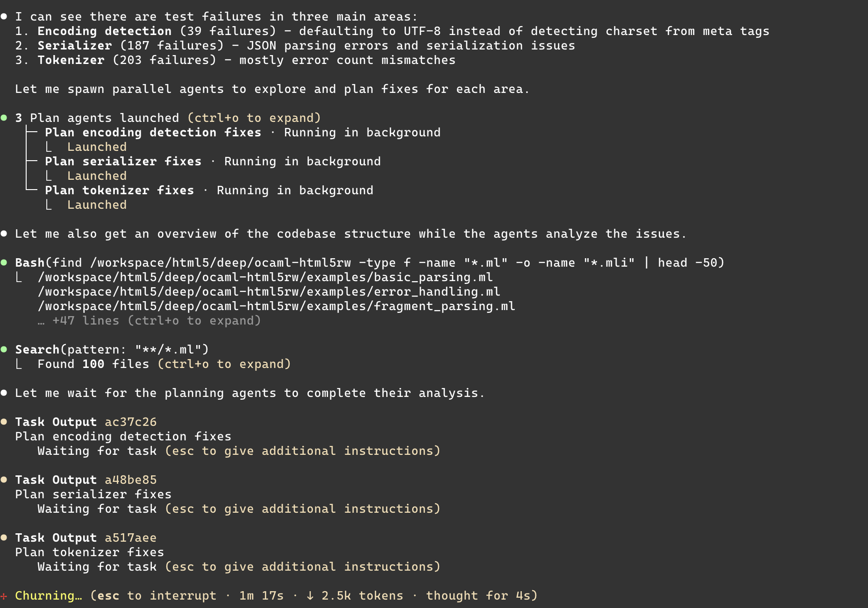Click the red Churning spinner icon
The image size is (868, 608).
[x=4, y=596]
